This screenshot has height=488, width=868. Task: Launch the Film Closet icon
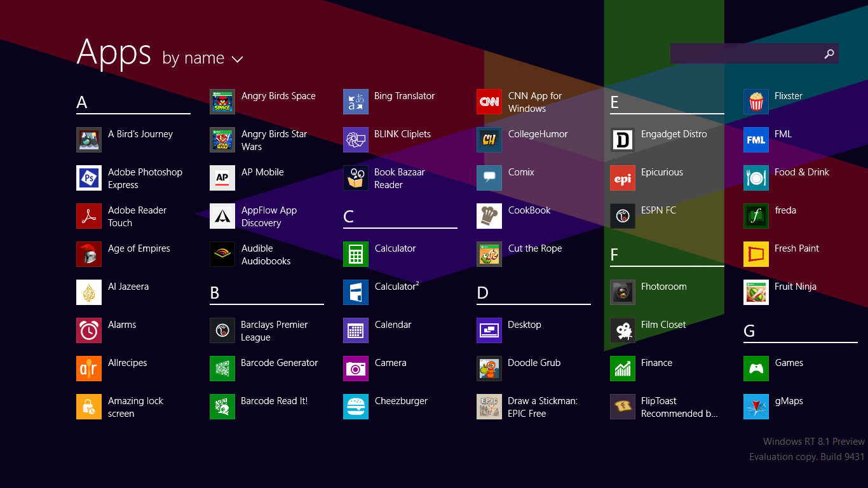click(623, 330)
